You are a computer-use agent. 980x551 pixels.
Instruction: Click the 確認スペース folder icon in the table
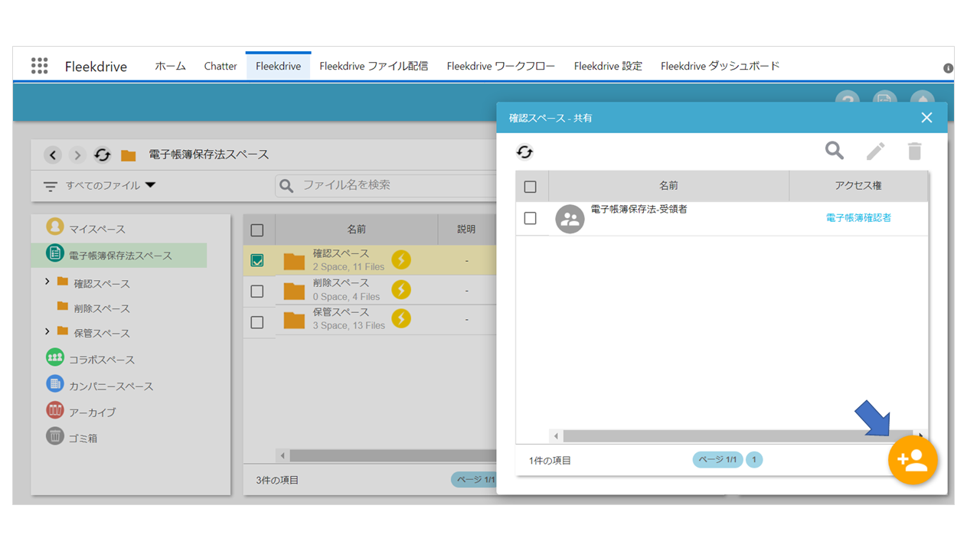pyautogui.click(x=294, y=262)
